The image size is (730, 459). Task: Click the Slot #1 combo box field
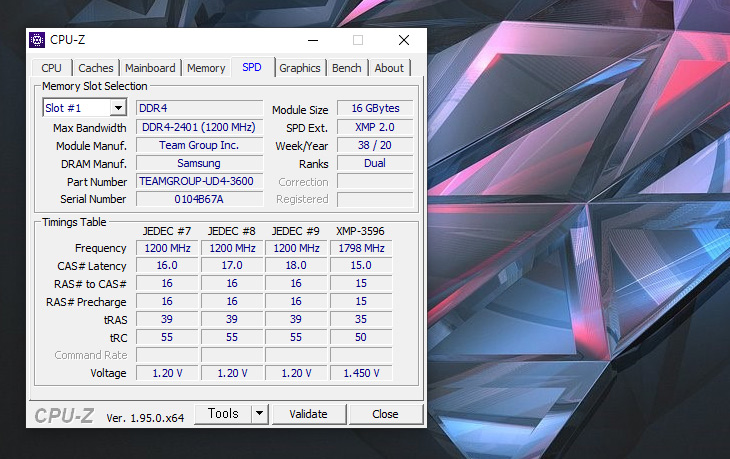[x=84, y=108]
